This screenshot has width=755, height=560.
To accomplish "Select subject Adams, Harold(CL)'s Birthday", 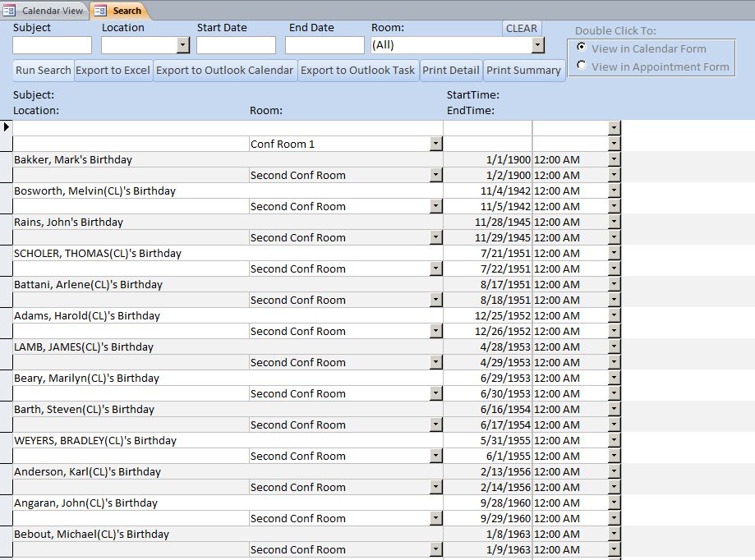I will point(228,315).
